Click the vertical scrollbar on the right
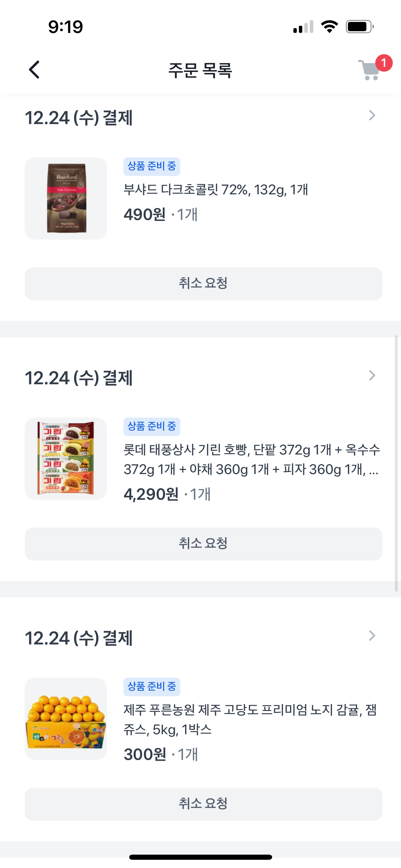Screen dimensions: 401x868 coord(396,463)
